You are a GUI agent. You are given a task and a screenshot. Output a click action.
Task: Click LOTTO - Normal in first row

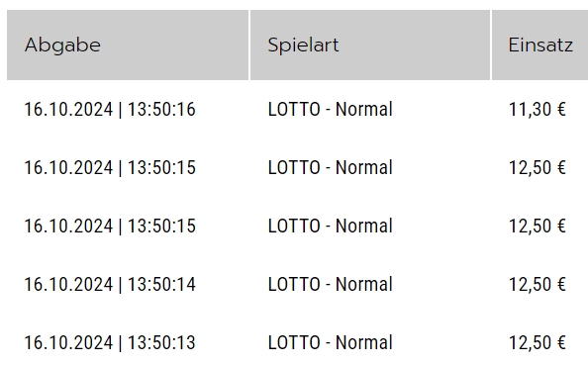click(x=330, y=110)
